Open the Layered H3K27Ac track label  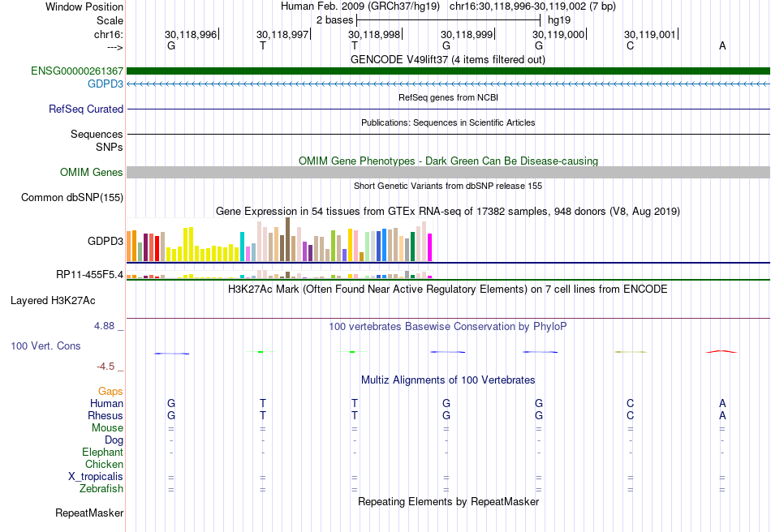coord(53,301)
